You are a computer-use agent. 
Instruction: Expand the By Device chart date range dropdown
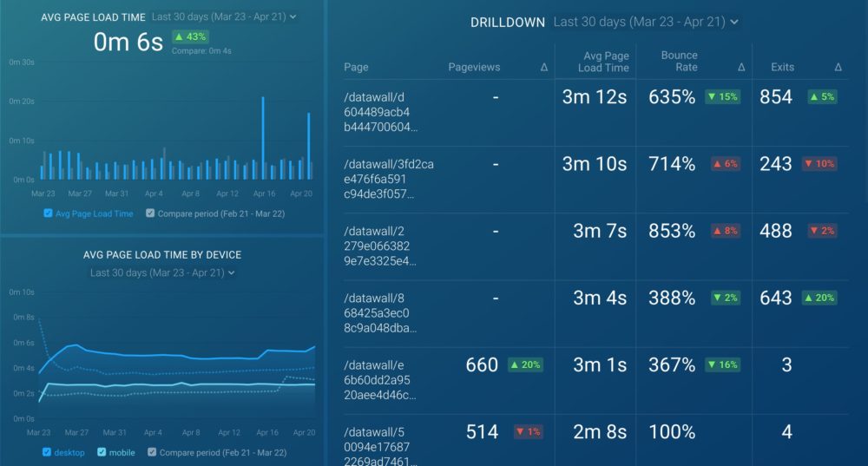tap(162, 272)
